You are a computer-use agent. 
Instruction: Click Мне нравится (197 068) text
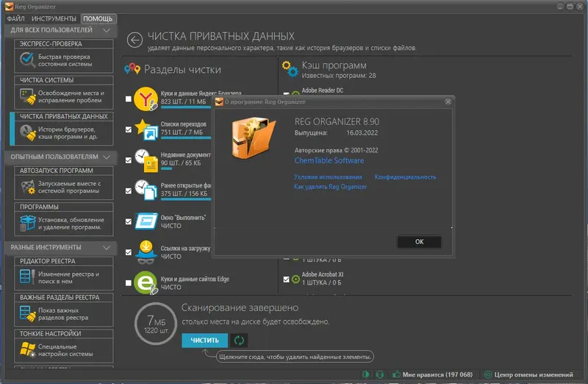[x=437, y=374]
